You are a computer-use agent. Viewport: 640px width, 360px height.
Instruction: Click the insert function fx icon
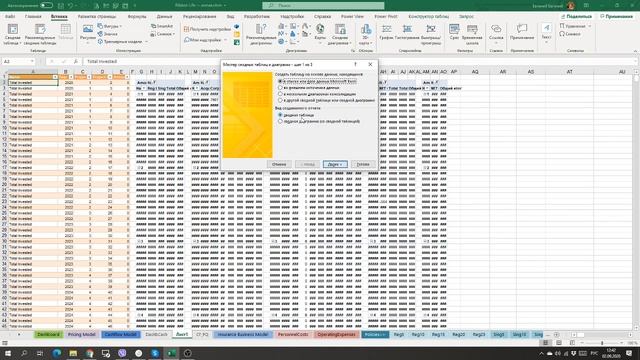tap(76, 61)
